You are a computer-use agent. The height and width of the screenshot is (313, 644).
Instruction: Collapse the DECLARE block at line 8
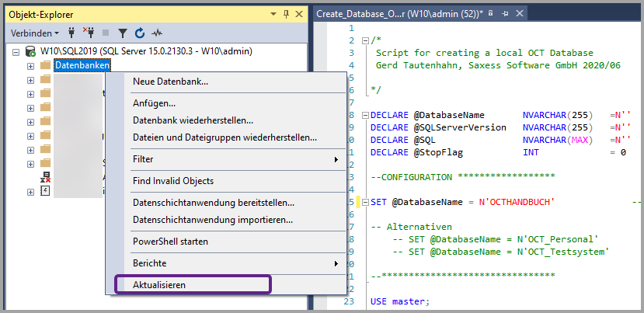click(x=365, y=115)
